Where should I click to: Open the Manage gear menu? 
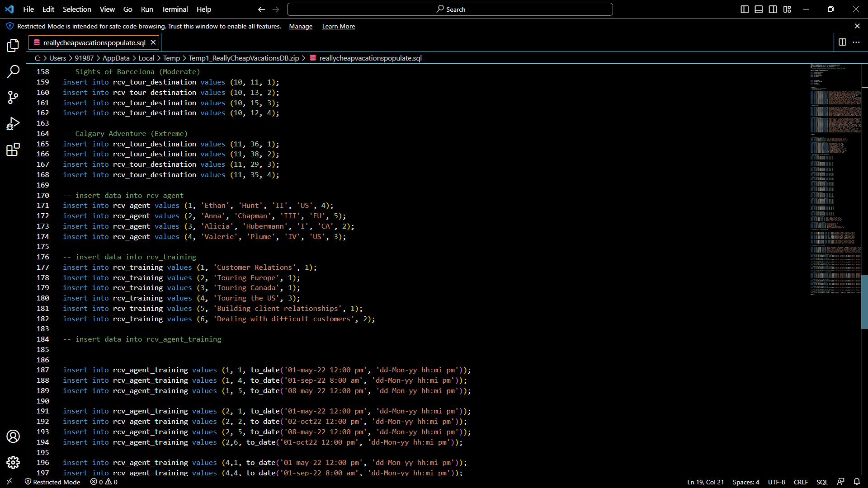13,462
